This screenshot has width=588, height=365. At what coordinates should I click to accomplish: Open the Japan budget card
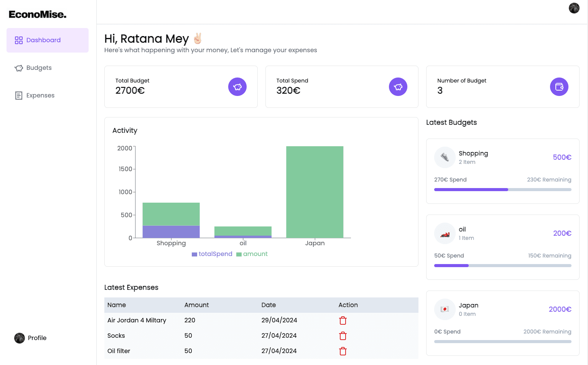click(x=503, y=323)
